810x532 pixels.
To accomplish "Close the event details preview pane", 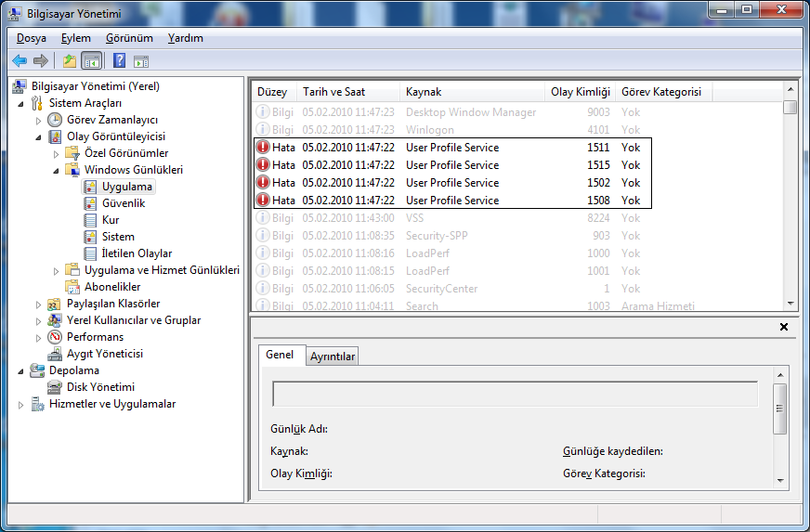I will point(784,327).
